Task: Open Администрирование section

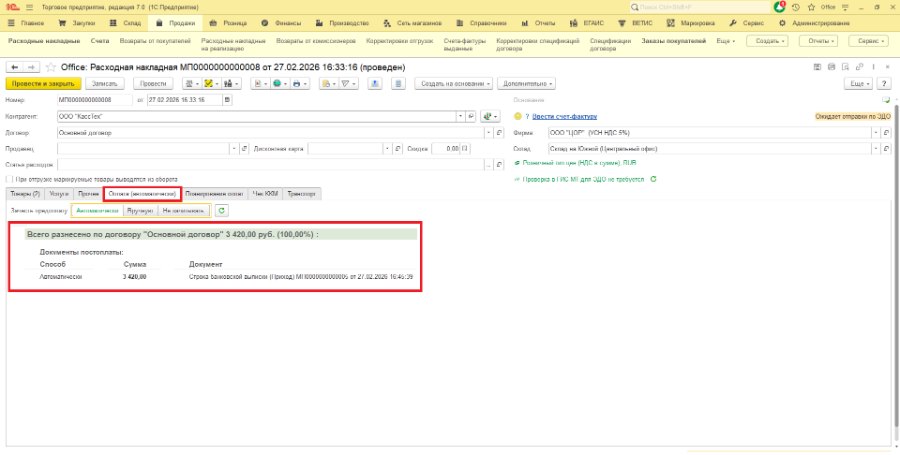Action: coord(815,24)
